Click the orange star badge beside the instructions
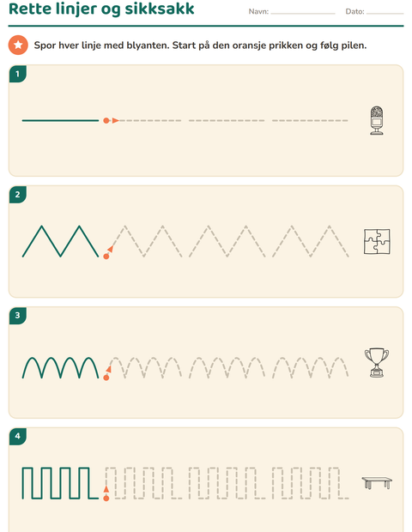Screen dimensions: 412x532 click(18, 45)
